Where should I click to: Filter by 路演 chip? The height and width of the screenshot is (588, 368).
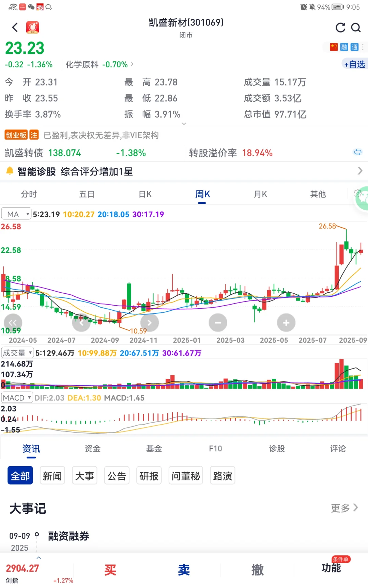point(223,475)
